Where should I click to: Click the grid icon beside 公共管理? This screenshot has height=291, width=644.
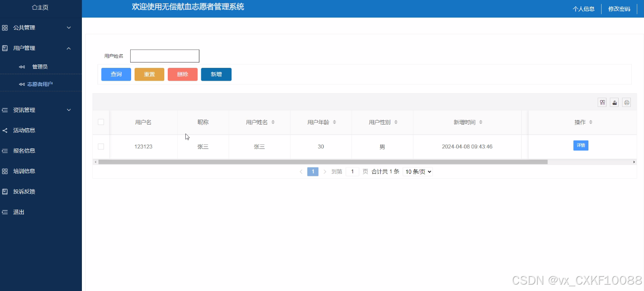(5, 28)
